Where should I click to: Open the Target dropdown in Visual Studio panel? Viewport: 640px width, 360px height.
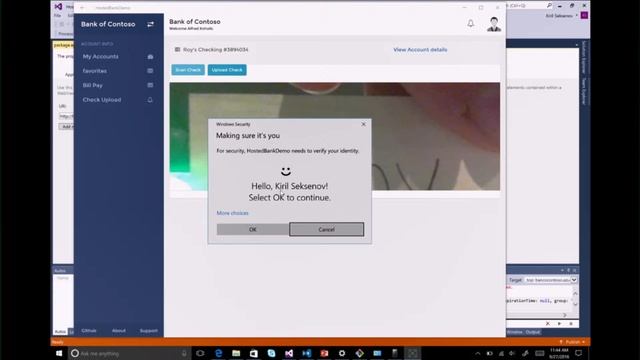[573, 280]
